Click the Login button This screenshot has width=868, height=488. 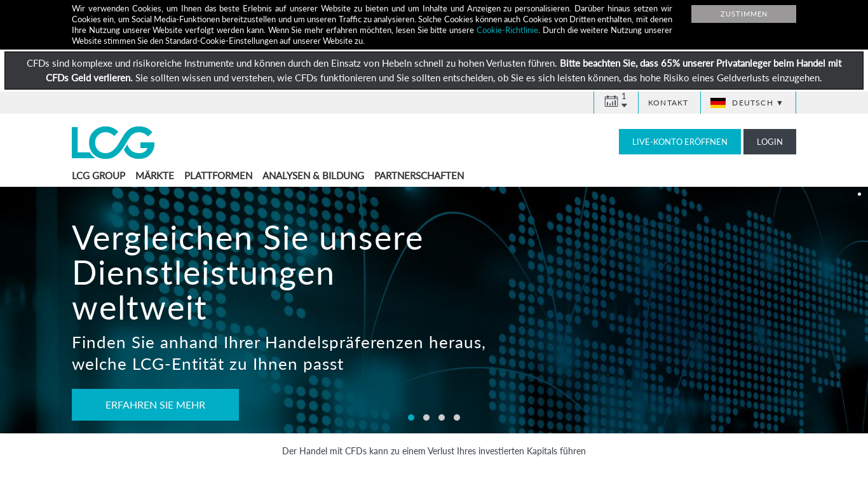pos(770,142)
